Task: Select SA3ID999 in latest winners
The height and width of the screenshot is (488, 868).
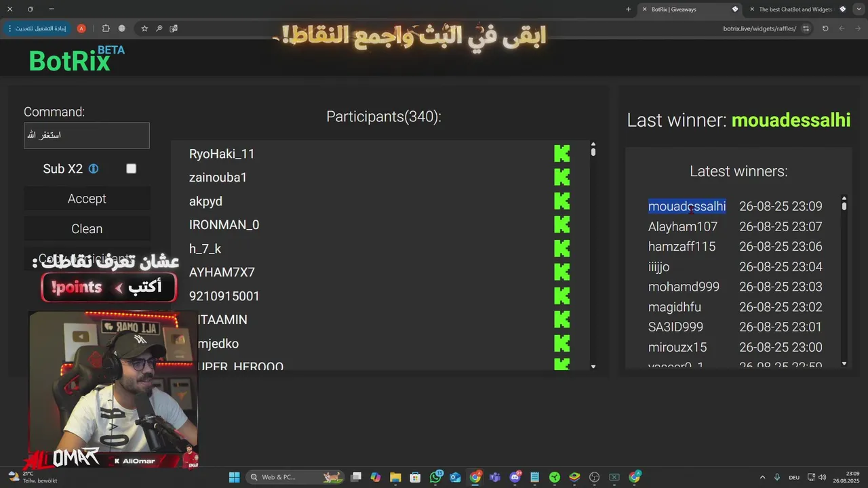Action: pos(675,327)
